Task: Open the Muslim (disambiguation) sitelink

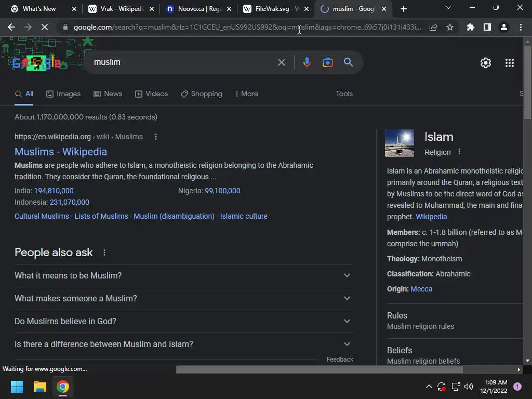Action: [174, 216]
